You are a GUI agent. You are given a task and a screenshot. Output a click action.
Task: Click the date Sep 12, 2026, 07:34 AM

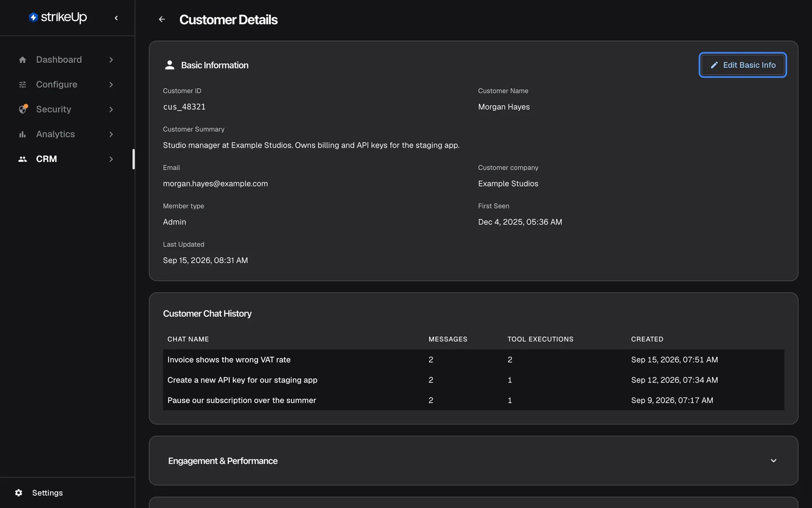tap(674, 380)
